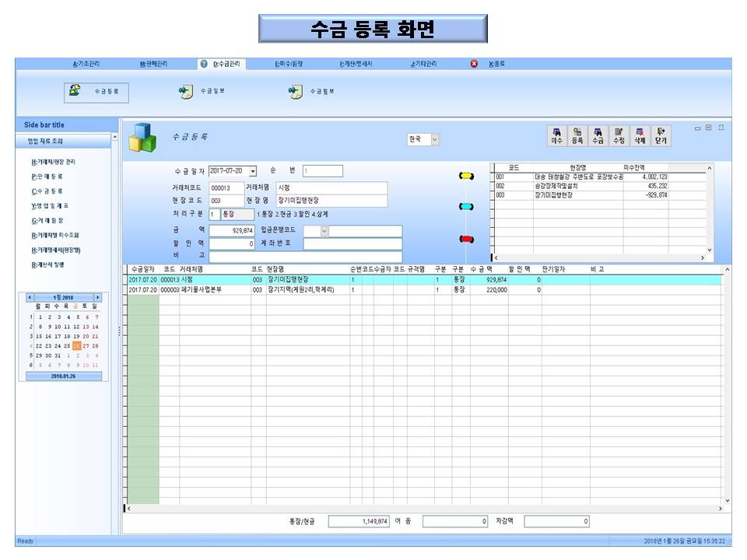Open the 입금은행코드 dropdown

click(324, 231)
